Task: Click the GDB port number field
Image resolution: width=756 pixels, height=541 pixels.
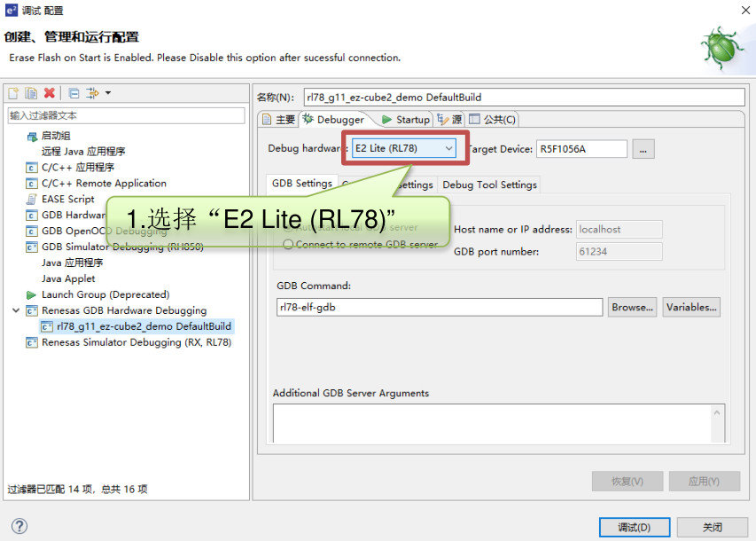Action: pyautogui.click(x=620, y=252)
